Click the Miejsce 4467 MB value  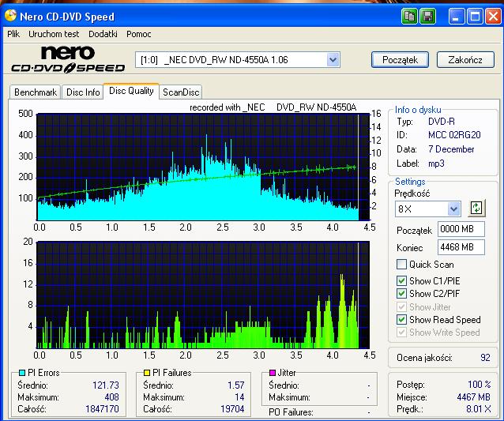click(x=473, y=397)
